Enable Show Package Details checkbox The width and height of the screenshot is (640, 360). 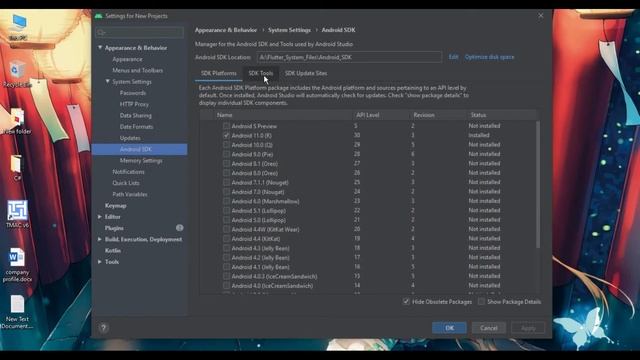tap(482, 302)
